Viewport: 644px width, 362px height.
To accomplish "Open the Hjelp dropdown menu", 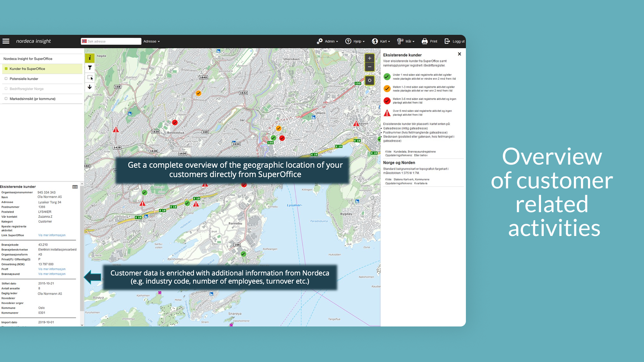I will (x=355, y=41).
